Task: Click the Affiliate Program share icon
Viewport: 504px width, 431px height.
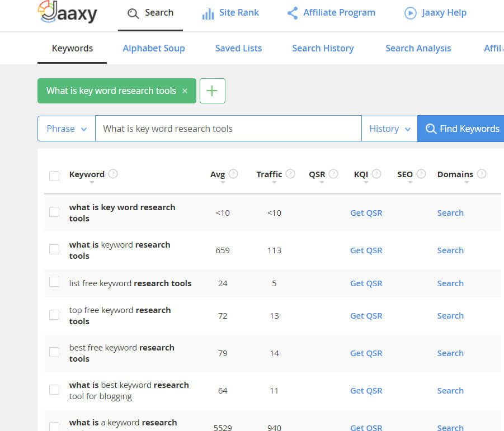Action: pyautogui.click(x=293, y=13)
